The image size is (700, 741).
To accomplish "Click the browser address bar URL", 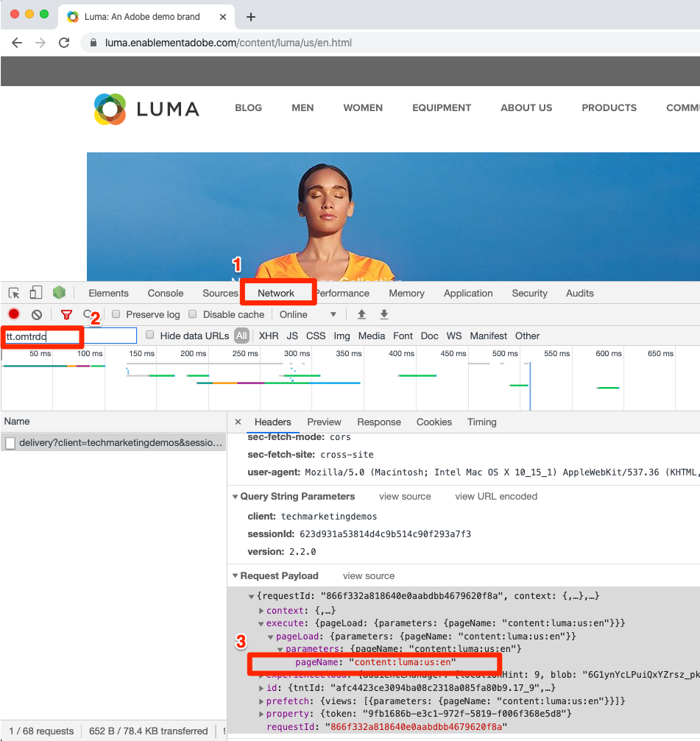I will 228,43.
